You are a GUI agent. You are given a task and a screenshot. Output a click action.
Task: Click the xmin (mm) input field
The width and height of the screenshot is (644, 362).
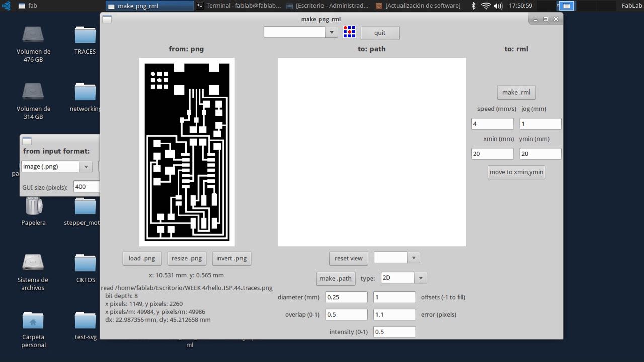(x=493, y=154)
